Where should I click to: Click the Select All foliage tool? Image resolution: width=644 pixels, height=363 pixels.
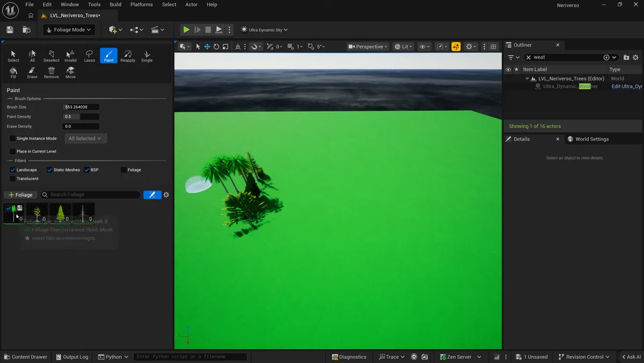[x=32, y=56]
